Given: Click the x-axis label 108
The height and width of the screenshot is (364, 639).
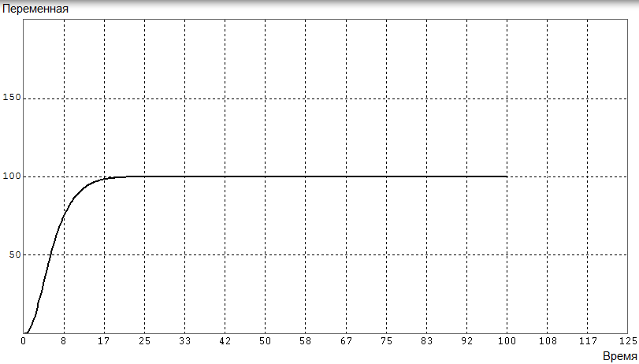Looking at the screenshot, I should 548,341.
